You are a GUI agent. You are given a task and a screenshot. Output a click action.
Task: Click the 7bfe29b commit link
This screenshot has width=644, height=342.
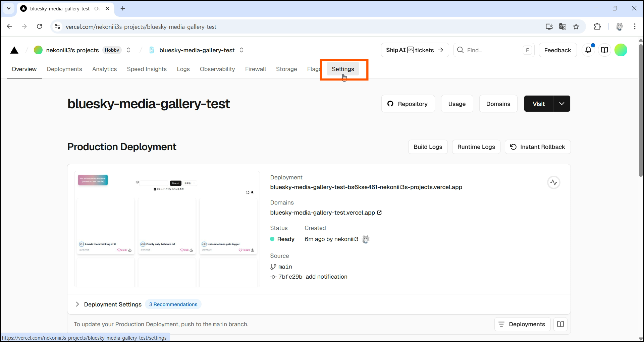pyautogui.click(x=290, y=277)
